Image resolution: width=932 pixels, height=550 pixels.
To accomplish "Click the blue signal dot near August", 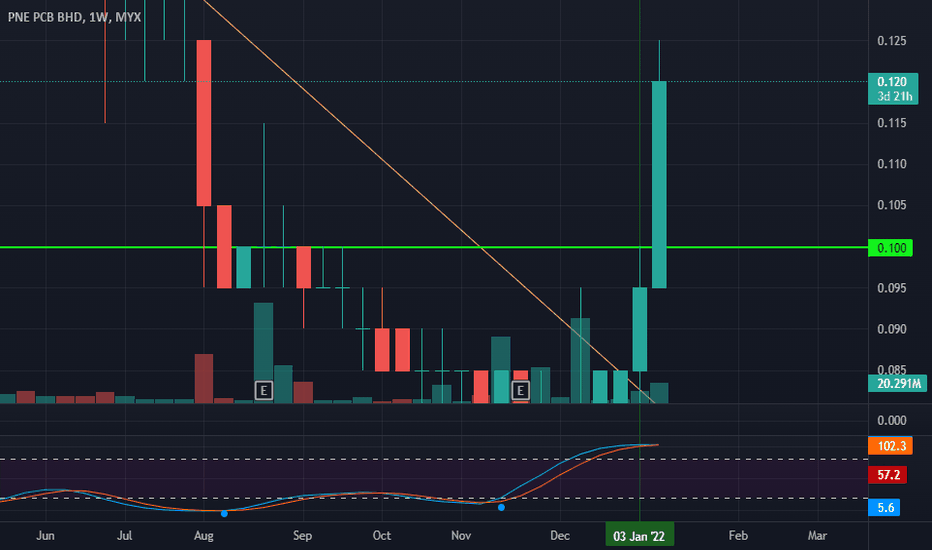I will (x=224, y=513).
